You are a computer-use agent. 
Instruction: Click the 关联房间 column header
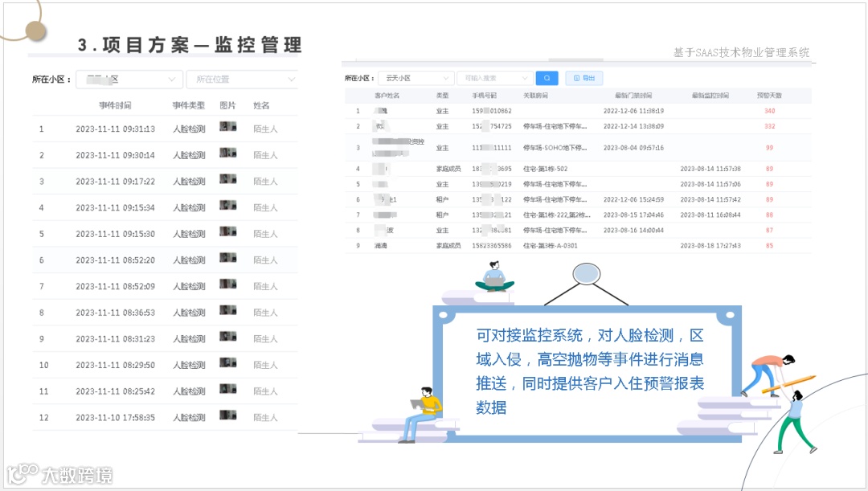(536, 95)
